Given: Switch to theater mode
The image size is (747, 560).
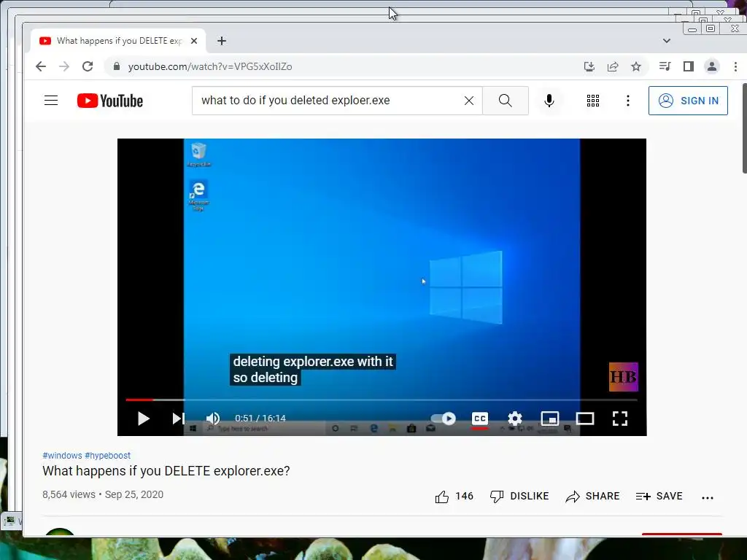Looking at the screenshot, I should tap(584, 419).
